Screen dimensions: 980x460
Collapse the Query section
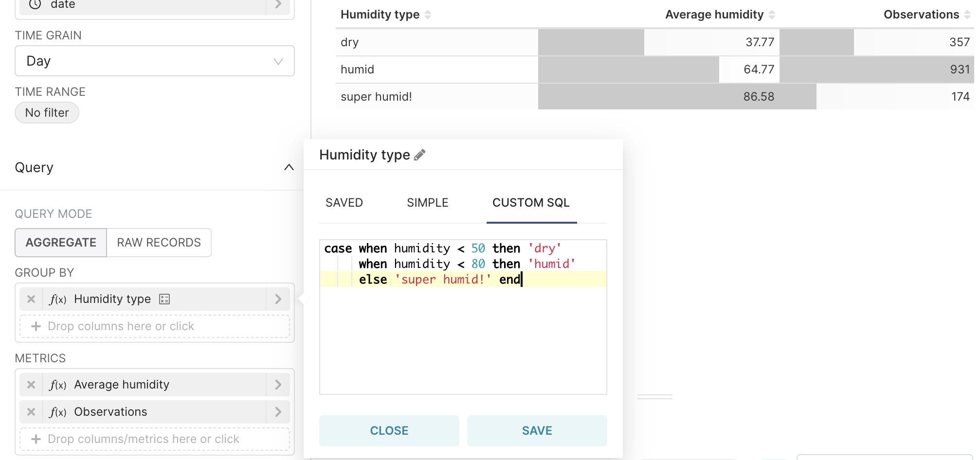point(289,167)
